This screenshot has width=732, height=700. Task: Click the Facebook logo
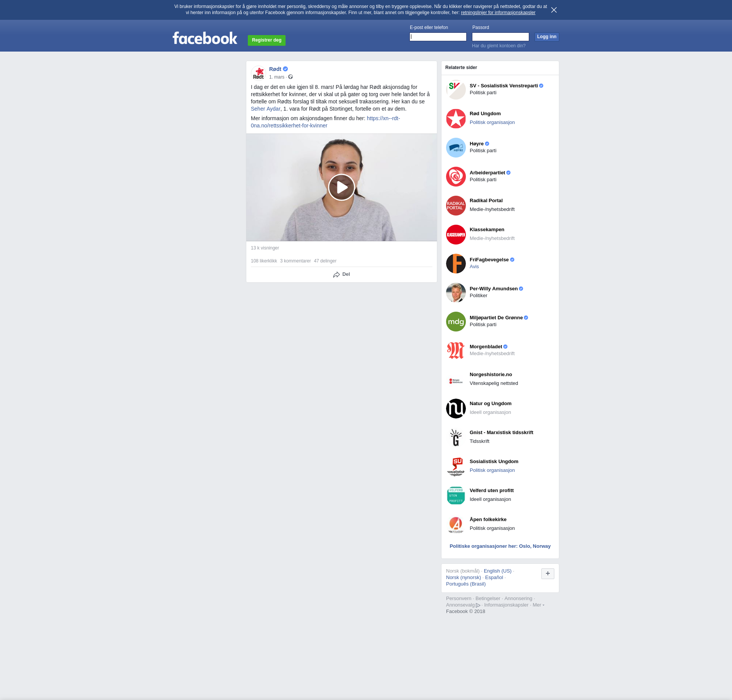(205, 38)
